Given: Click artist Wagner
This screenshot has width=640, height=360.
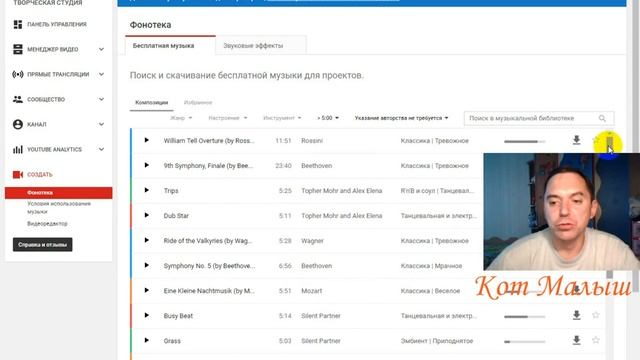Looking at the screenshot, I should coord(312,241).
